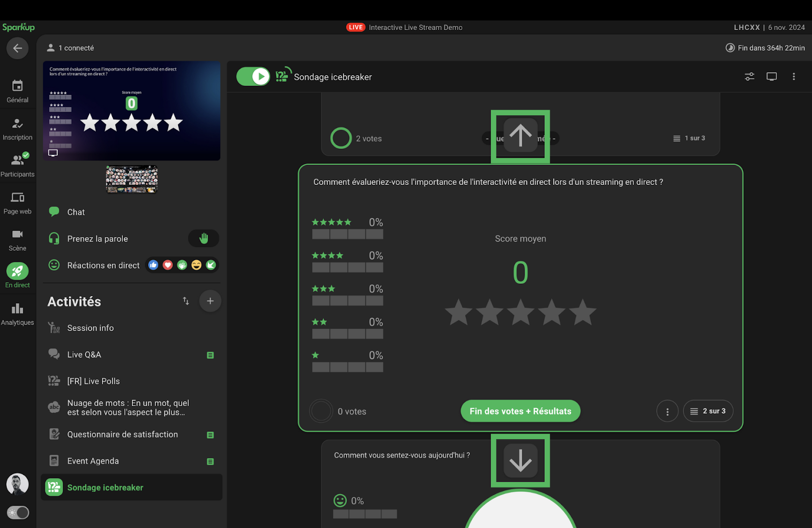Viewport: 812px width, 528px height.
Task: Toggle the Sondage icebreaker activity switch
Action: [x=253, y=77]
